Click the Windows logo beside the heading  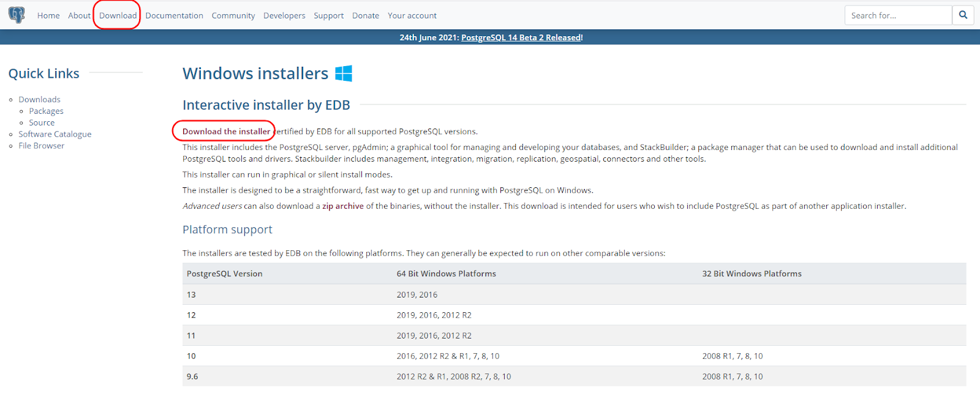[344, 73]
